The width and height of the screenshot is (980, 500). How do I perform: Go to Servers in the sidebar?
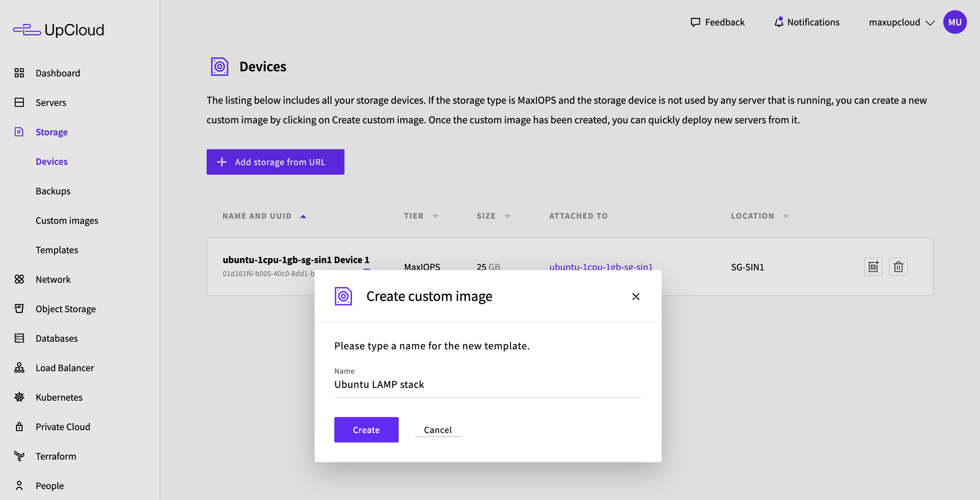click(x=51, y=102)
